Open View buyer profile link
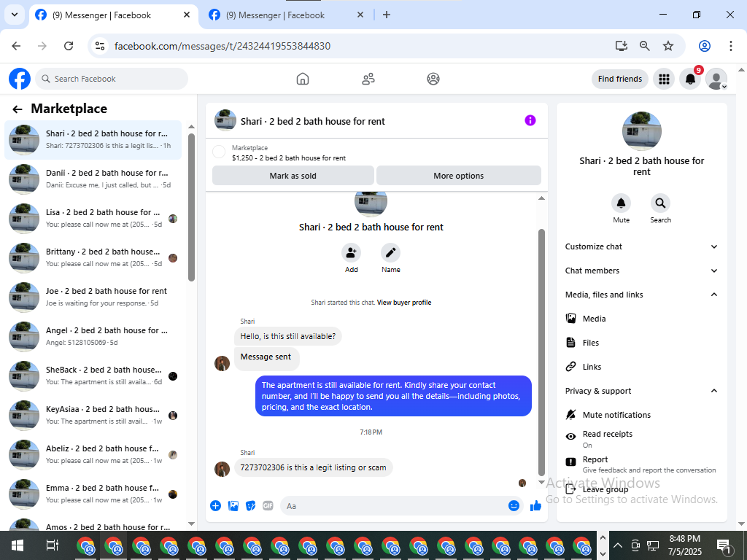The image size is (747, 560). 404,303
